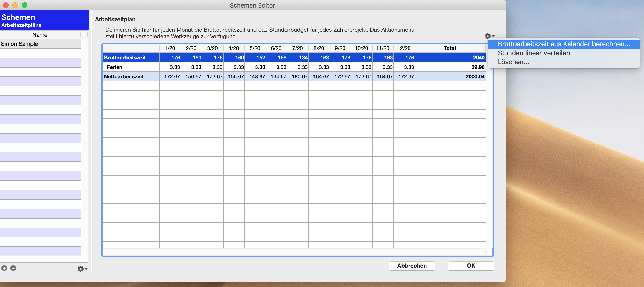This screenshot has width=644, height=287.
Task: Choose Bruttoarbeitszeit aus Kalender berechnen…
Action: pyautogui.click(x=564, y=44)
